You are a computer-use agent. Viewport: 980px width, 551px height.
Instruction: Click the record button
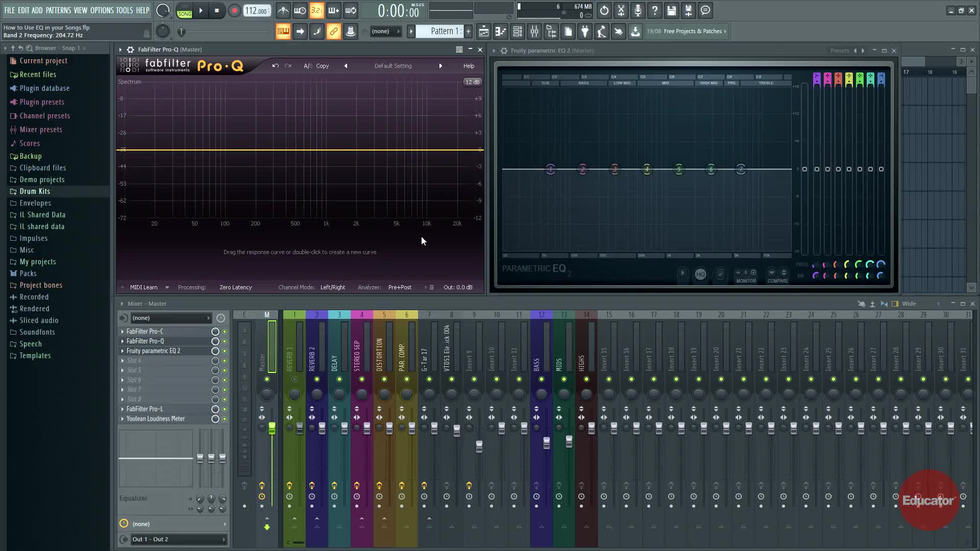click(x=234, y=11)
